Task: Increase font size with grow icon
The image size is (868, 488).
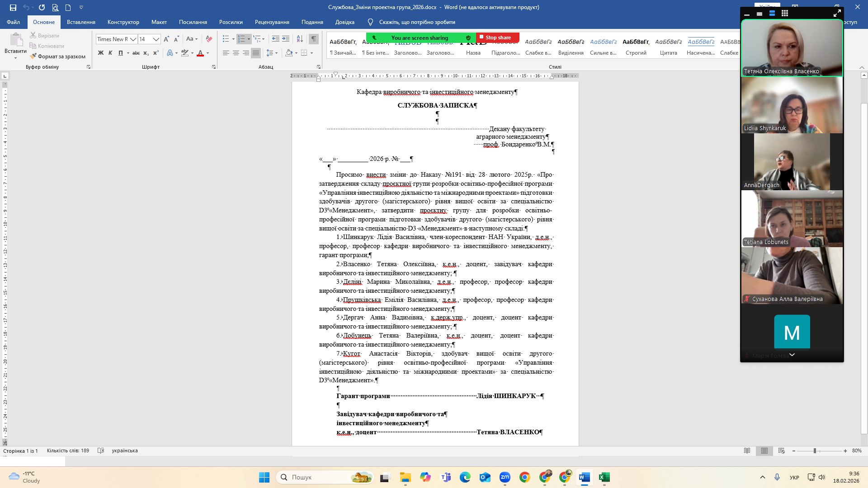Action: [166, 39]
